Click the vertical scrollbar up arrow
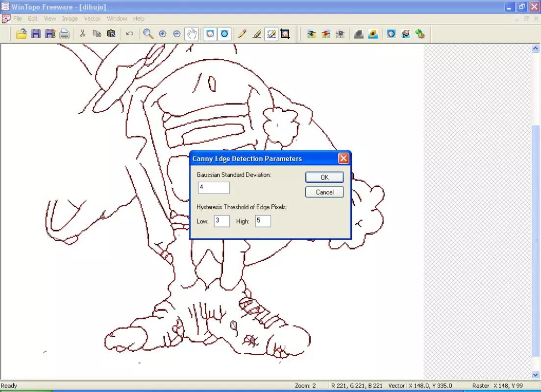 (536, 49)
